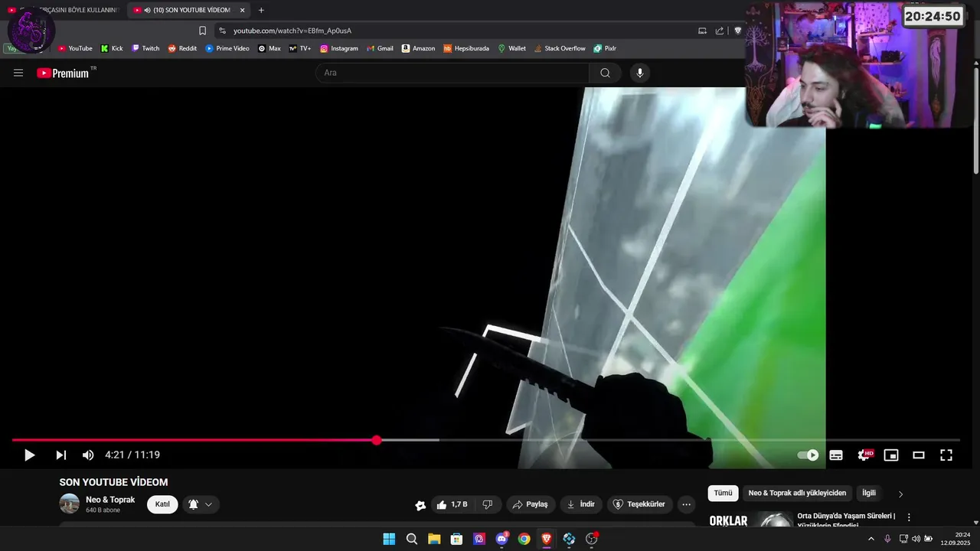Click the search magnifier button
980x551 pixels.
coord(605,73)
